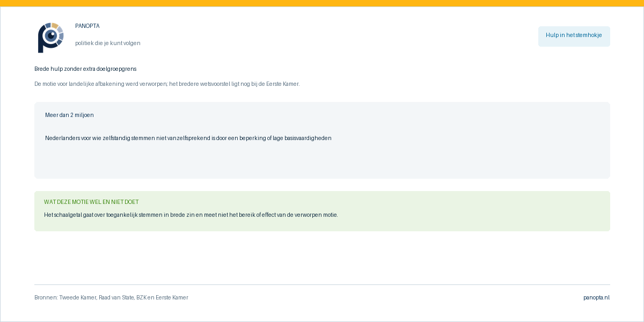The width and height of the screenshot is (644, 322).
Task: Open the panopta.nl link in the footer
Action: pos(597,297)
